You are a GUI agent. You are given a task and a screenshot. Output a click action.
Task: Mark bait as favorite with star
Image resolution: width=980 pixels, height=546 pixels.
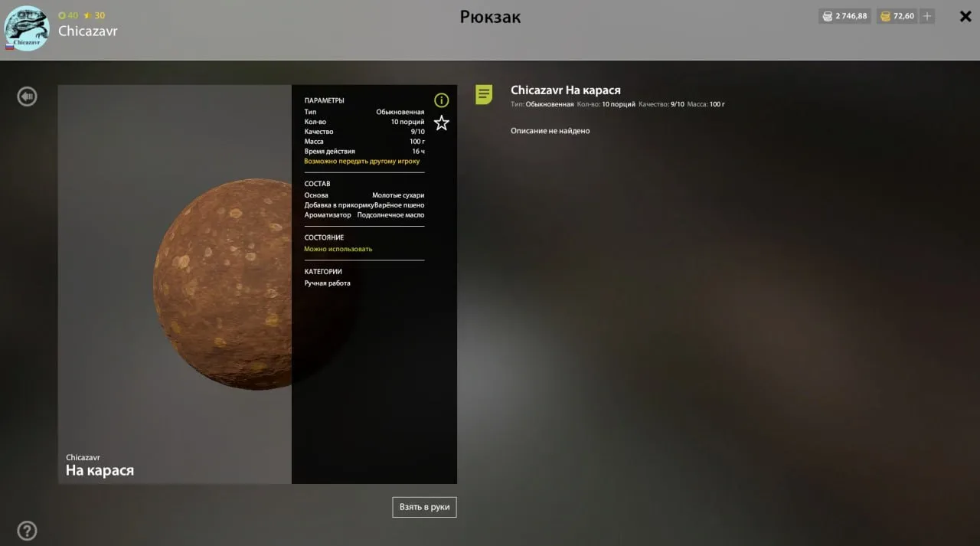coord(441,123)
